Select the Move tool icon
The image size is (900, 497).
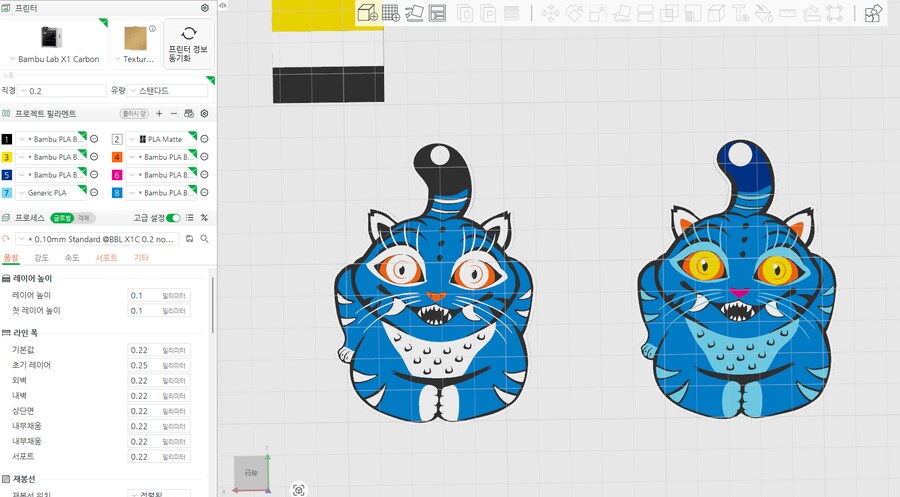point(550,13)
